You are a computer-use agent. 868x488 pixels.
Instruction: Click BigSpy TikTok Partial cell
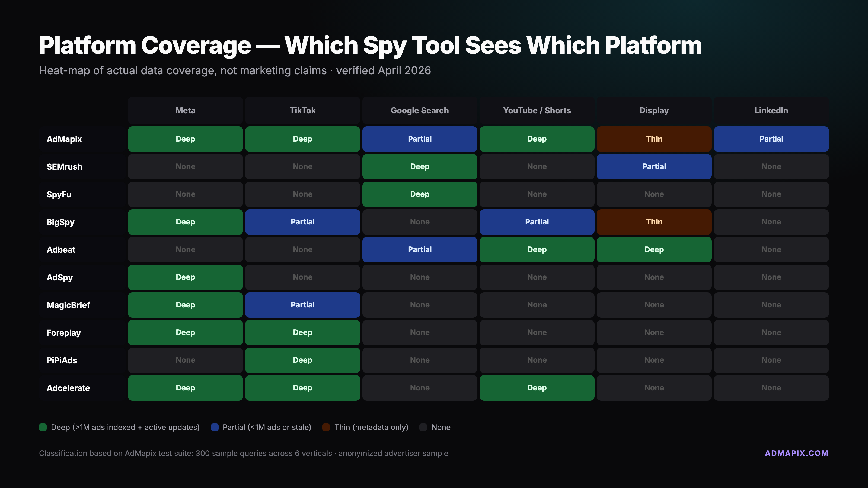point(303,222)
